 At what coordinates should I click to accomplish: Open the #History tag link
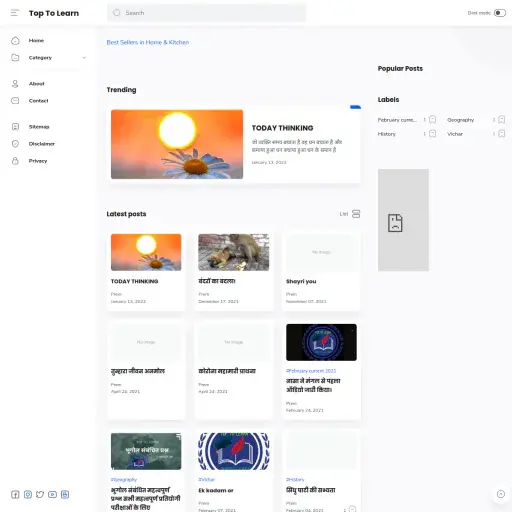pyautogui.click(x=295, y=479)
